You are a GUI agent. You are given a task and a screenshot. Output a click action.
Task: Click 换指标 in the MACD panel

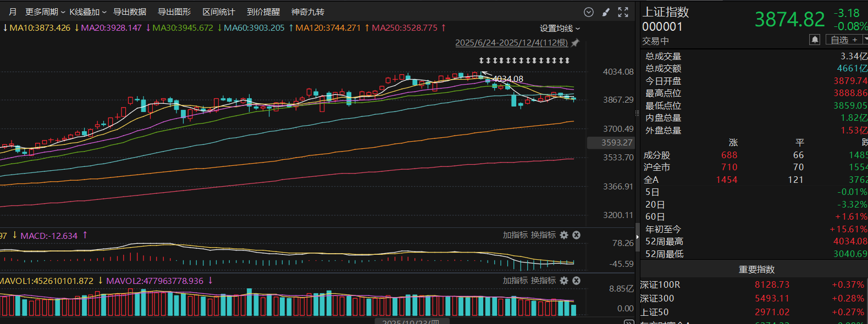coord(543,235)
